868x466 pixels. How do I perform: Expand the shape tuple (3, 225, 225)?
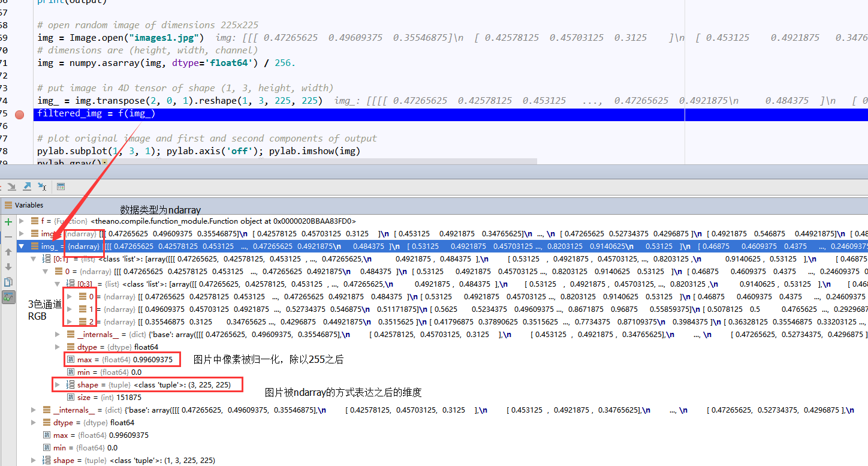tap(57, 384)
